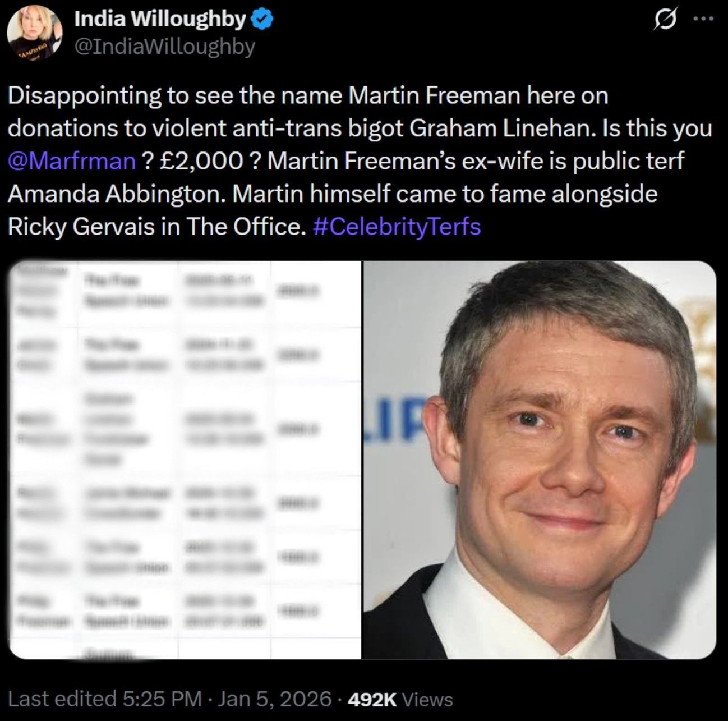The image size is (728, 721).
Task: Click the India Willoughby display name
Action: click(x=160, y=19)
